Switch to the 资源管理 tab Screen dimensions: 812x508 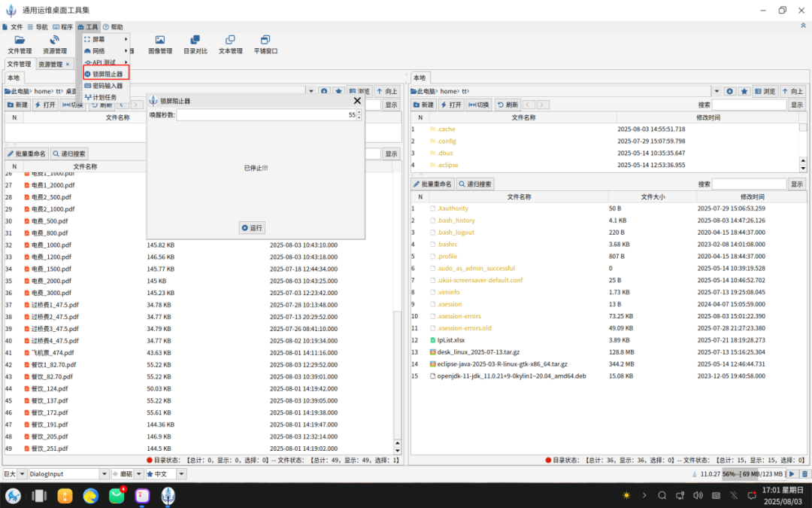[x=50, y=65]
